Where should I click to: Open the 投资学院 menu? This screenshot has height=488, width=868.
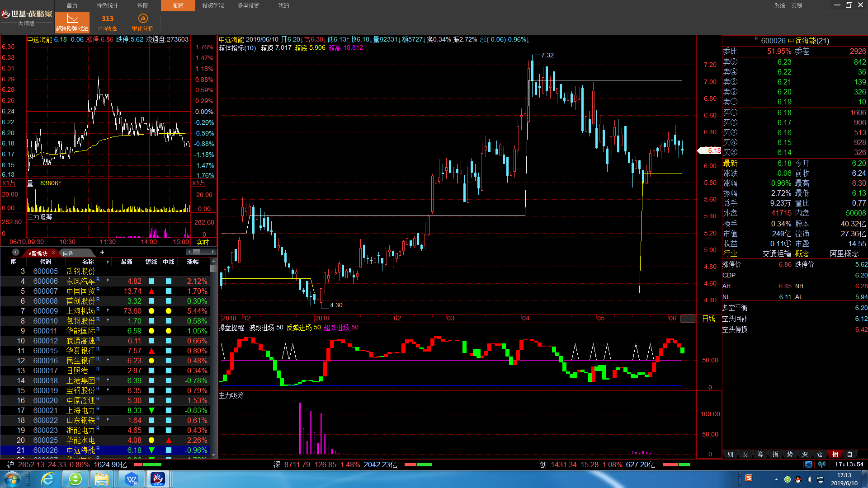pyautogui.click(x=213, y=5)
